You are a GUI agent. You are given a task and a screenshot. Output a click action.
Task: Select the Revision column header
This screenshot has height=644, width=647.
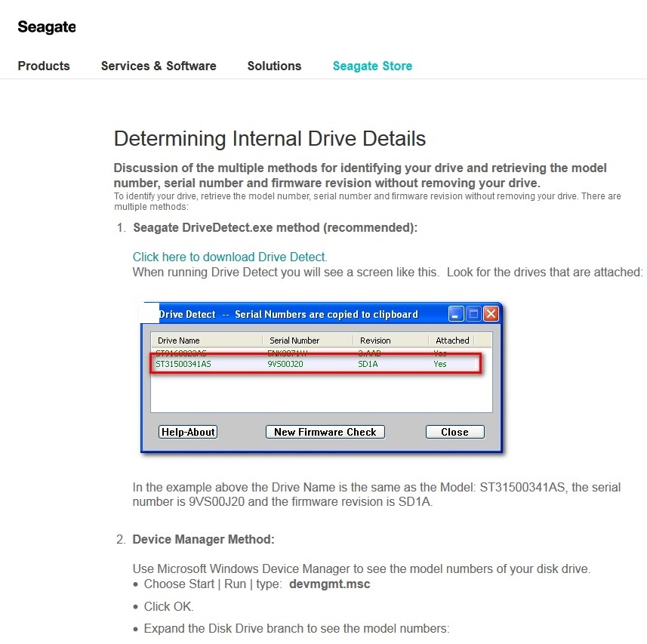point(391,340)
